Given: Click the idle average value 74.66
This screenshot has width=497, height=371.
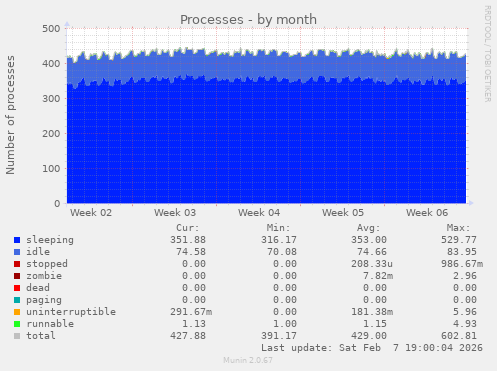Looking at the screenshot, I should (x=372, y=252).
